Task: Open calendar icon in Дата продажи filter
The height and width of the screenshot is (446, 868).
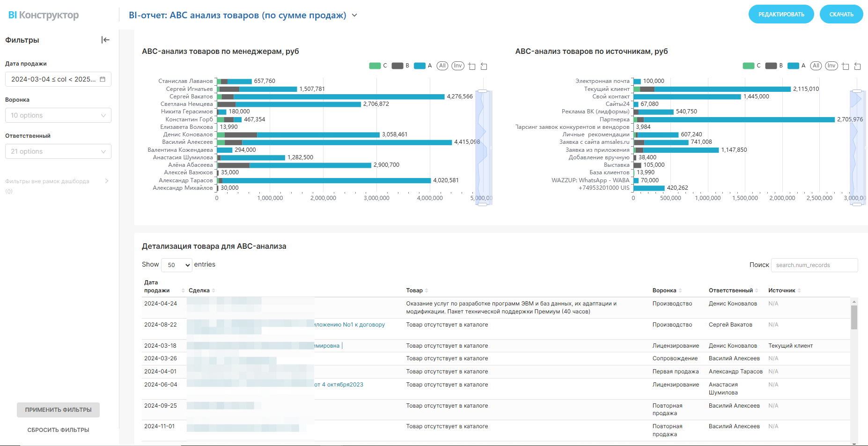Action: tap(103, 79)
